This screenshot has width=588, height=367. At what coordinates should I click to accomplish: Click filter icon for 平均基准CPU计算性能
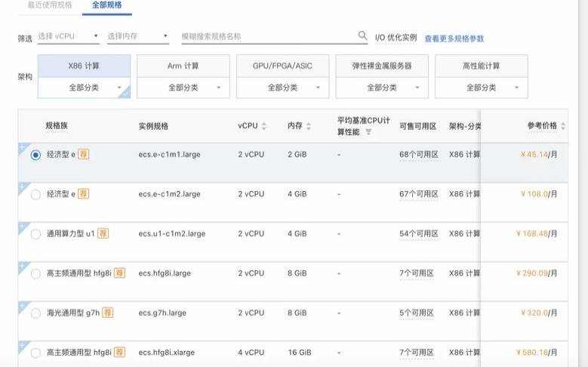(368, 131)
